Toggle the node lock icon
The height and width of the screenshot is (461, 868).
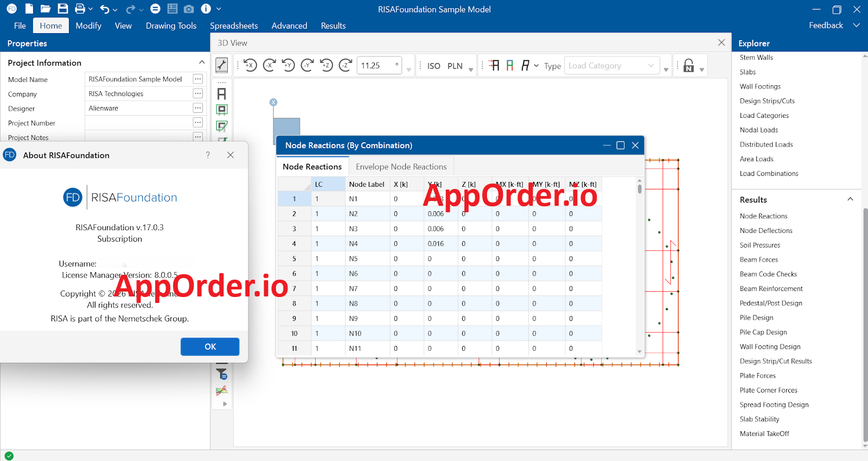(x=688, y=66)
